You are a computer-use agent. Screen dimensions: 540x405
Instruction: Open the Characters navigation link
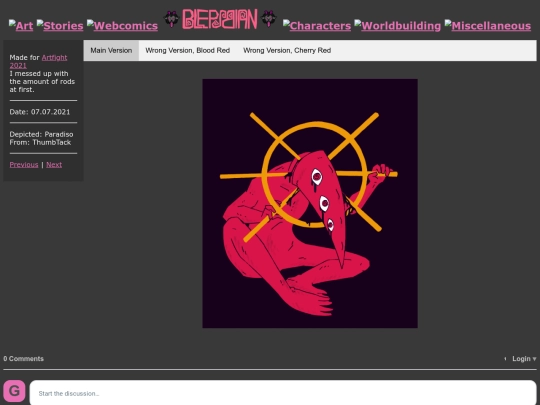coord(317,25)
